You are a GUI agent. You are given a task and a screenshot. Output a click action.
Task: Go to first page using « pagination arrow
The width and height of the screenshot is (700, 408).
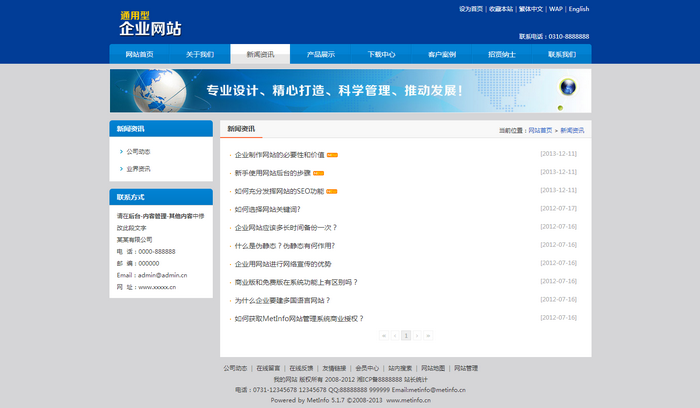click(384, 336)
